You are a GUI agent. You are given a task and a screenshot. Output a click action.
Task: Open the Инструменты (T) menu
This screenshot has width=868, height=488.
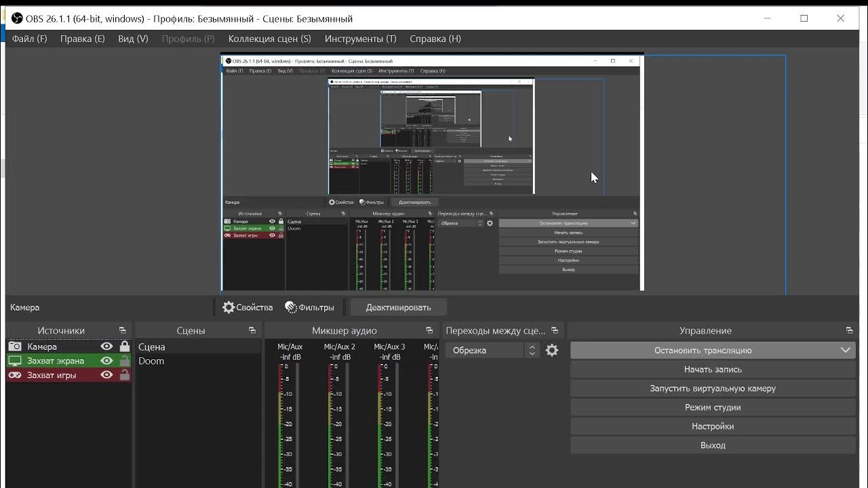pos(360,39)
